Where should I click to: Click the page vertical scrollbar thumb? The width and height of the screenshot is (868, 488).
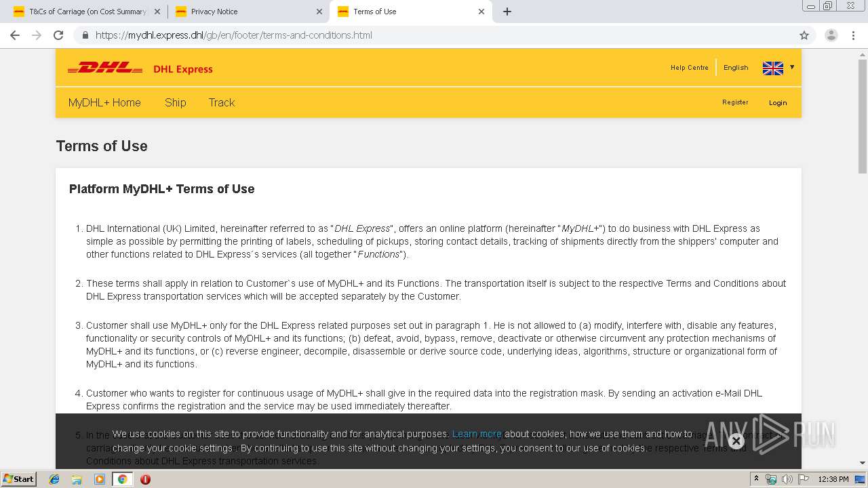(863, 115)
